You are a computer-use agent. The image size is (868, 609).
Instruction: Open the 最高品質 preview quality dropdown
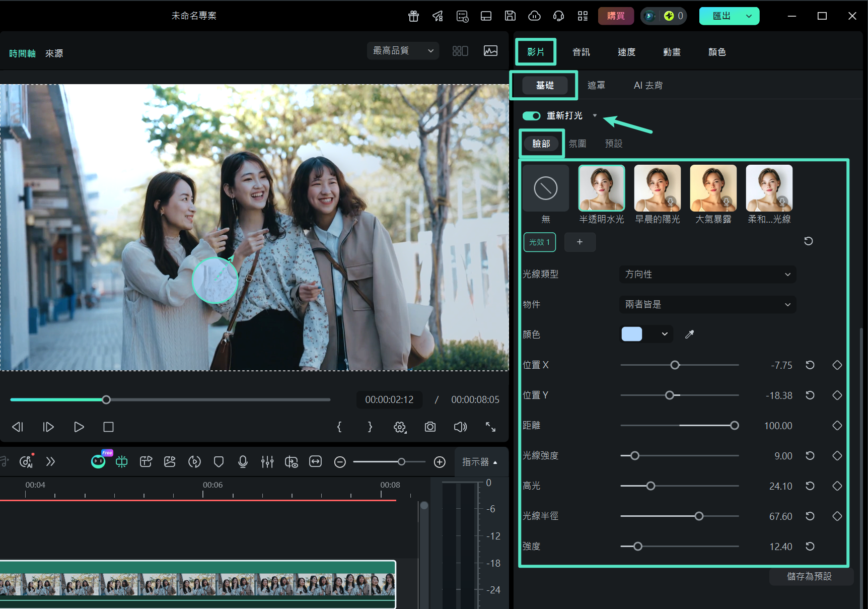click(403, 51)
